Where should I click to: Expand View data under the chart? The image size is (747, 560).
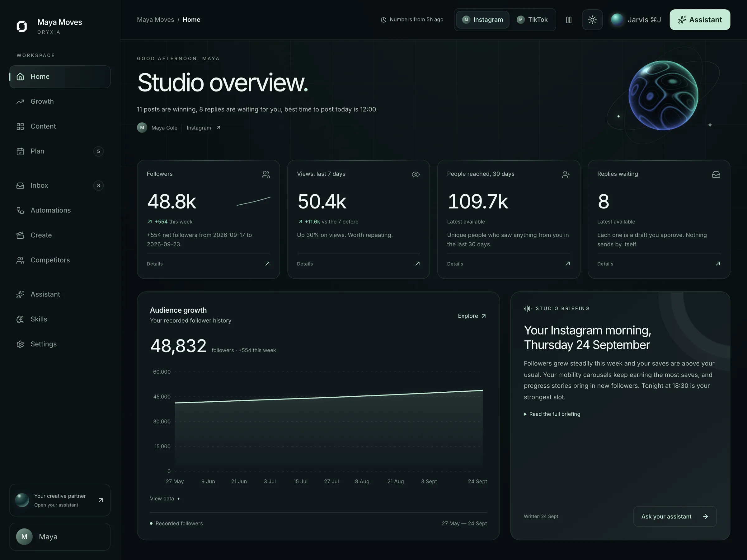165,499
